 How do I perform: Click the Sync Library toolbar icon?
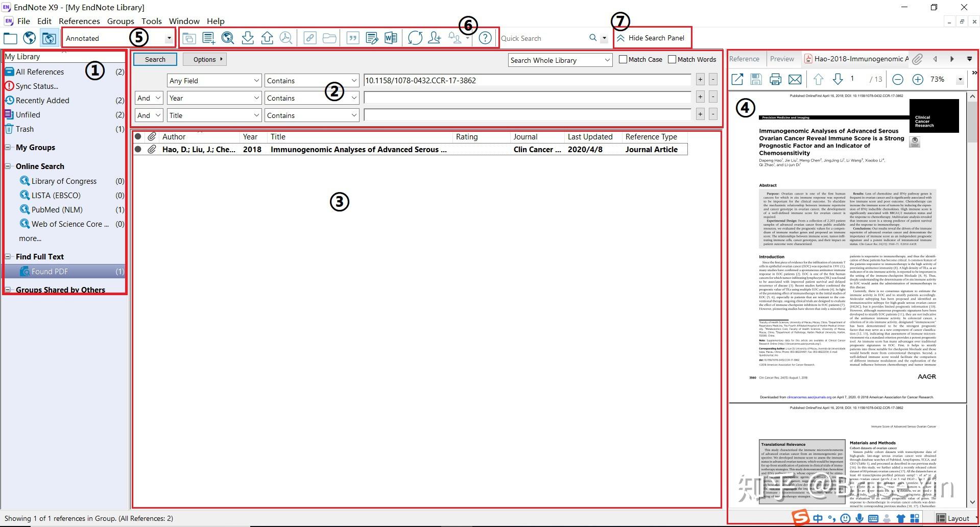(415, 38)
